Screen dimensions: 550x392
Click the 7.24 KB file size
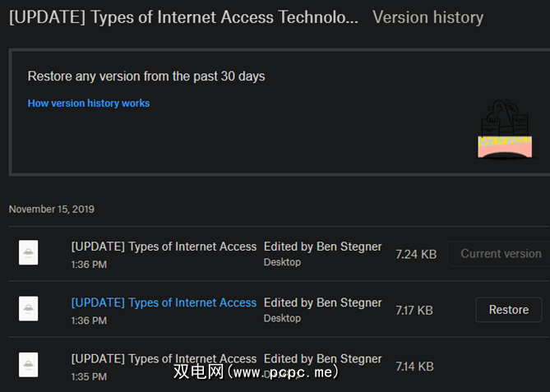pyautogui.click(x=416, y=255)
